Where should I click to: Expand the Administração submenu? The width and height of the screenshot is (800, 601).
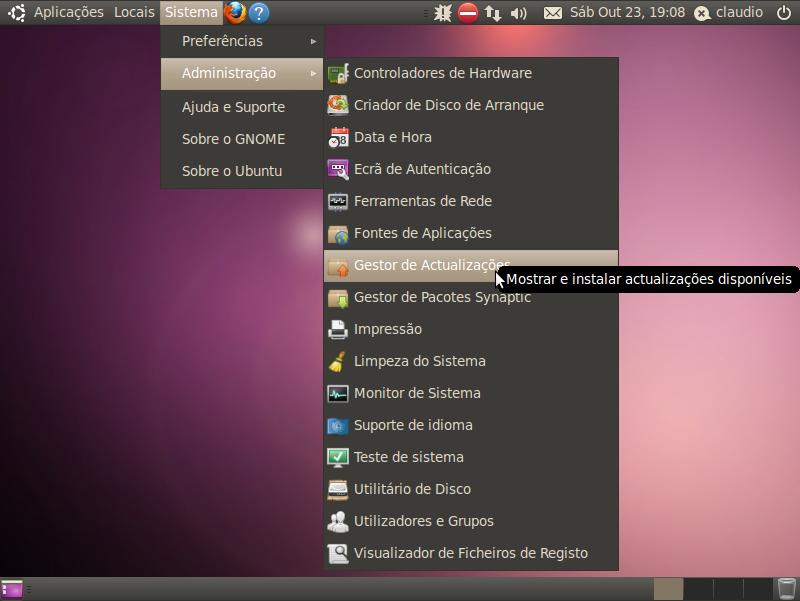coord(241,73)
